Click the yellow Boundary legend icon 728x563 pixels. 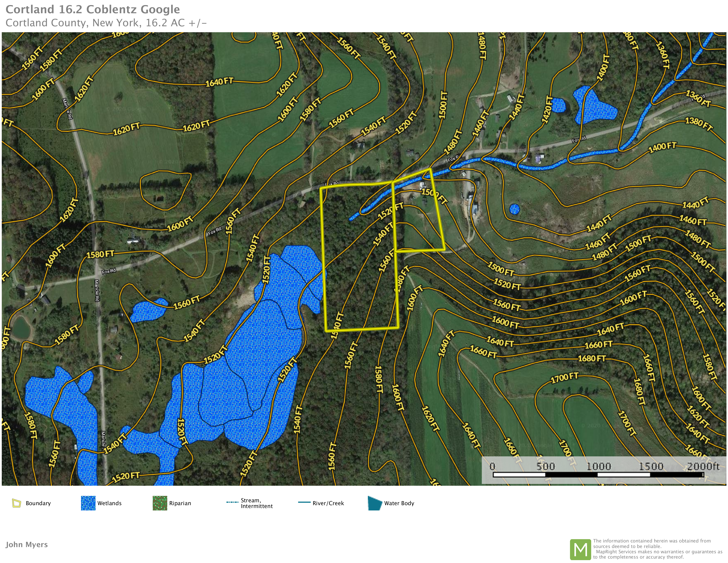(17, 503)
